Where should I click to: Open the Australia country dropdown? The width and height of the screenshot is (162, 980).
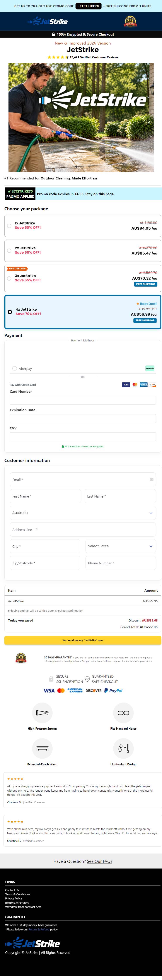[x=83, y=512]
